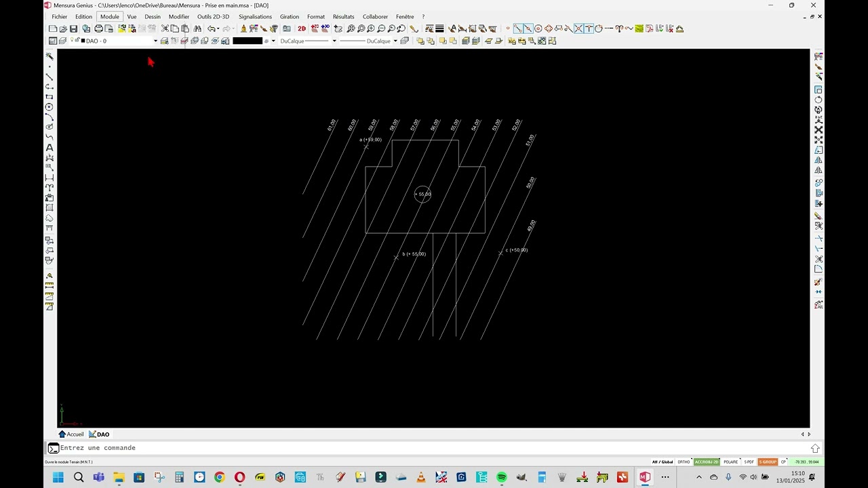Open the second DuCalque lineweight dropdown

coord(395,41)
